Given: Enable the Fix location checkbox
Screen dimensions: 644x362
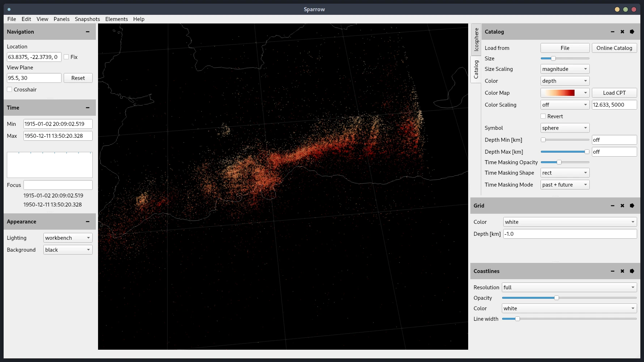Looking at the screenshot, I should click(x=66, y=57).
